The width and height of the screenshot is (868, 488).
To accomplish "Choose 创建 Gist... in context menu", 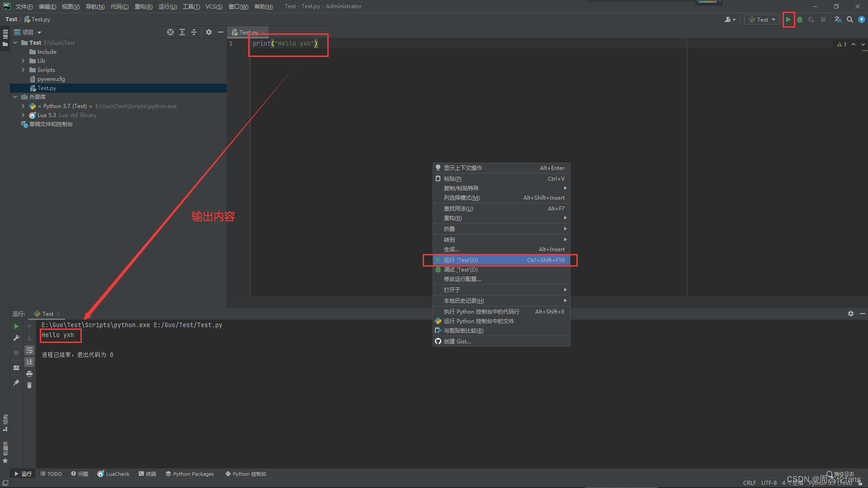I will pos(501,341).
